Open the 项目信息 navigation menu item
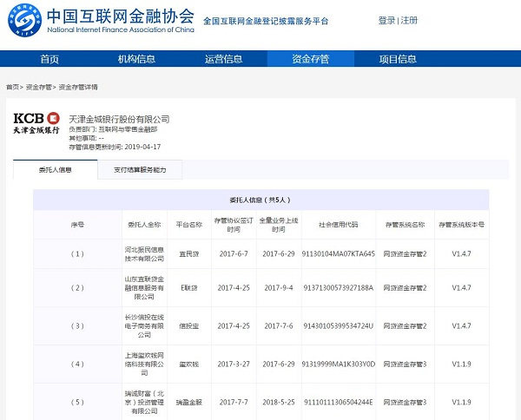 click(x=398, y=59)
